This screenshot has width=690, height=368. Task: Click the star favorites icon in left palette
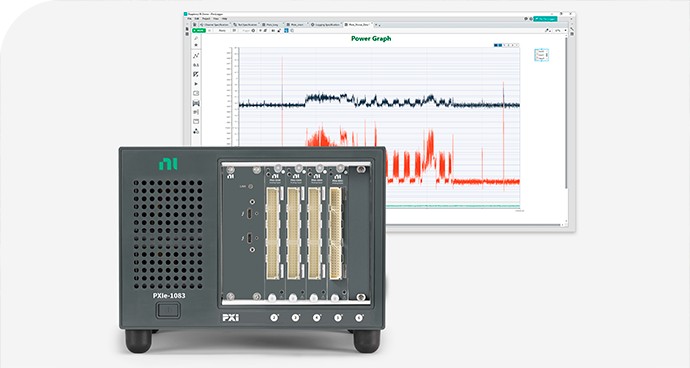(x=196, y=45)
